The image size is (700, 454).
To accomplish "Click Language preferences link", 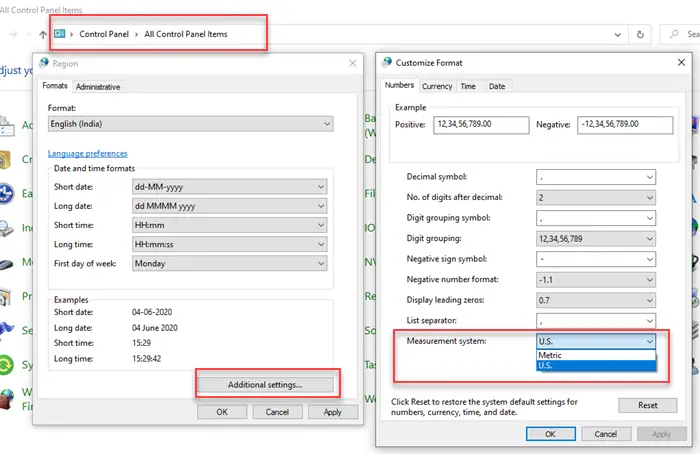I will click(88, 153).
